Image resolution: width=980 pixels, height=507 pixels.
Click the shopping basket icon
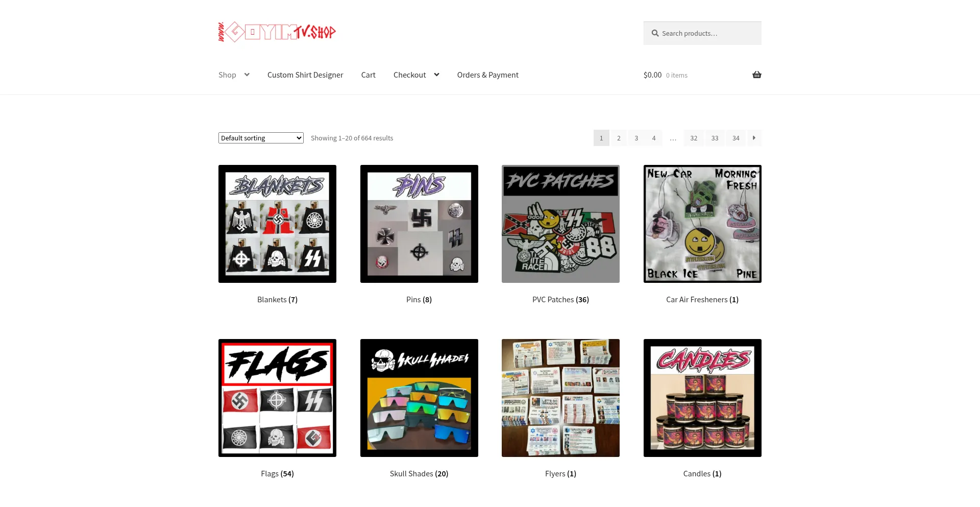756,75
